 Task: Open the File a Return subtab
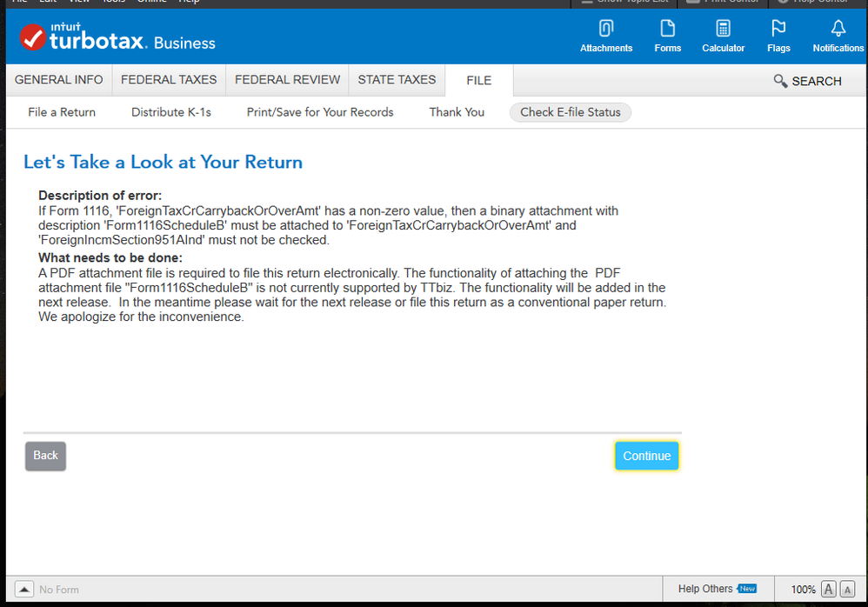pos(62,112)
